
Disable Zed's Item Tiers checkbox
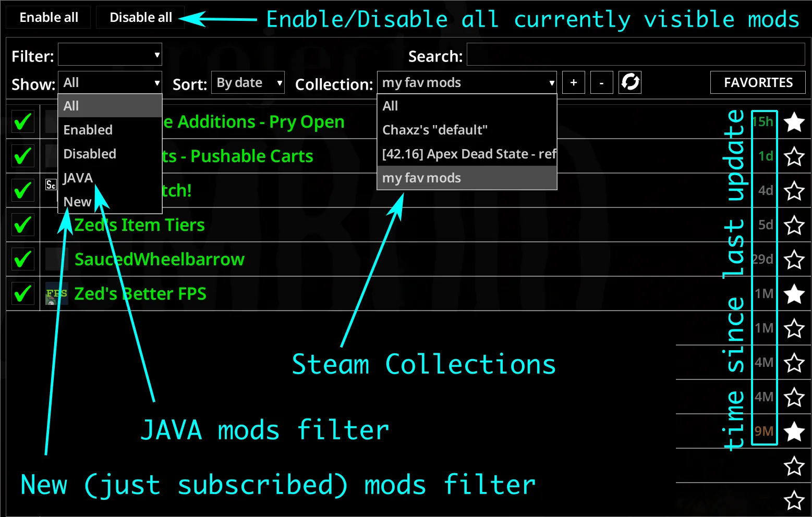click(23, 225)
